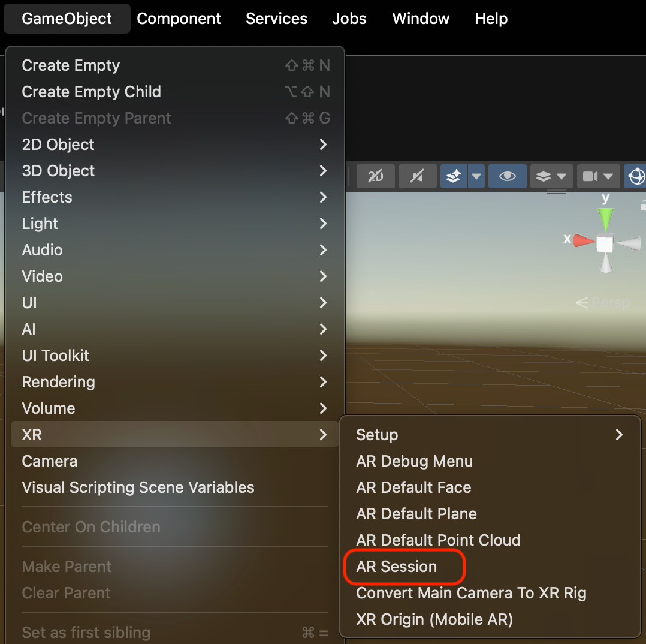
Task: Expand the UI submenu
Action: coord(175,303)
